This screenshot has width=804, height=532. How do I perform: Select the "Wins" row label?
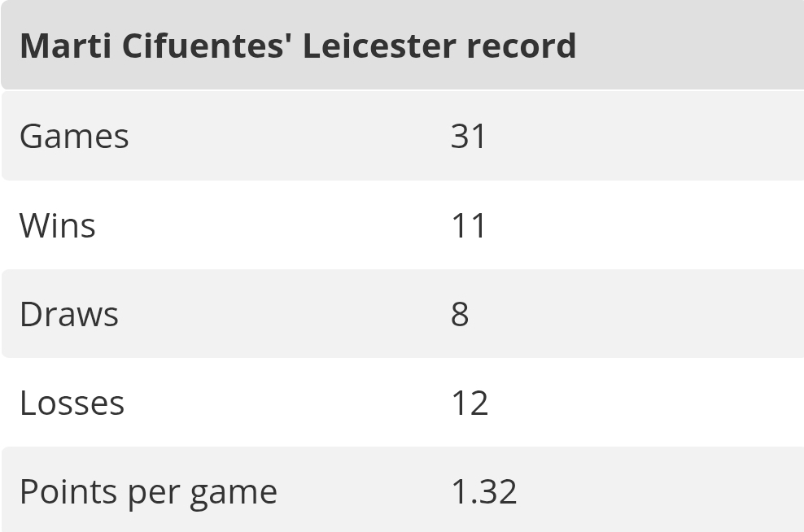(x=57, y=225)
